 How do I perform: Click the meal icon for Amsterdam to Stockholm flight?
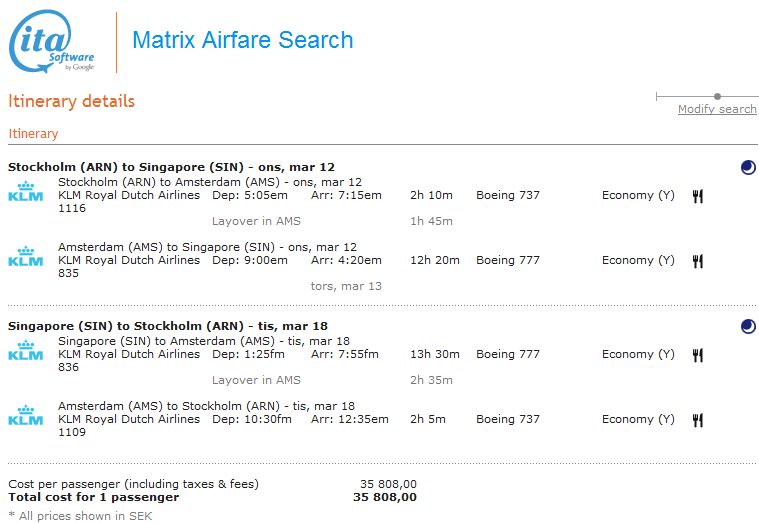tap(697, 420)
